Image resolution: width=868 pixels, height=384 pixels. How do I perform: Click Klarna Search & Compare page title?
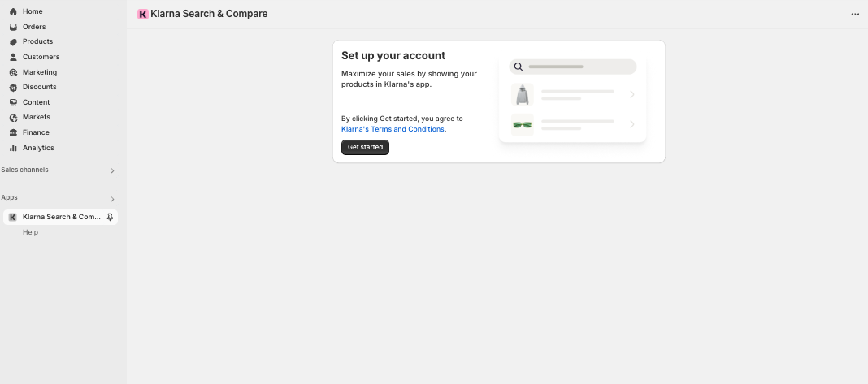click(209, 14)
